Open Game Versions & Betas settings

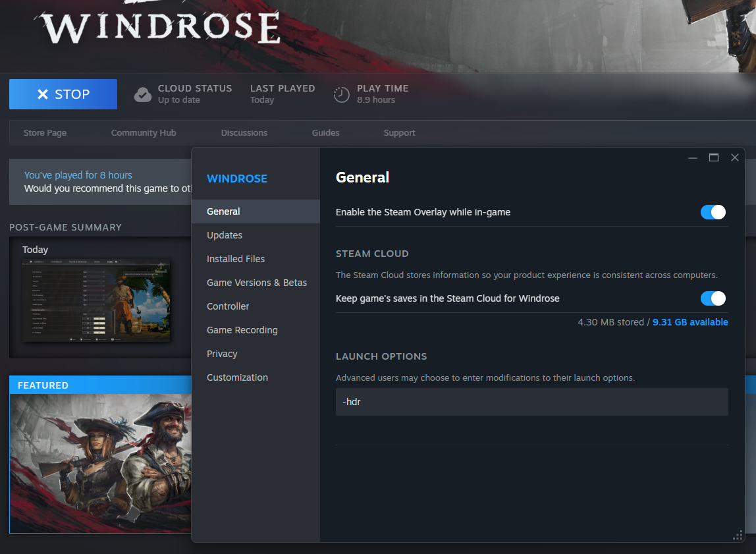(256, 283)
